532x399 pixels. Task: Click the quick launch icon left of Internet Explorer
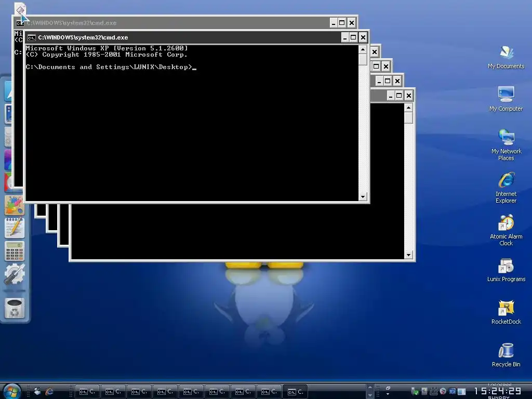click(x=37, y=392)
